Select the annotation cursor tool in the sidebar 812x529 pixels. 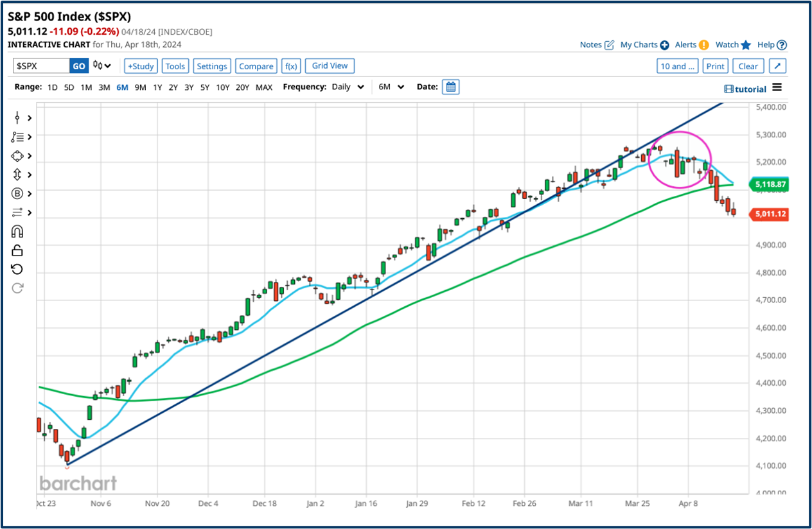[17, 117]
